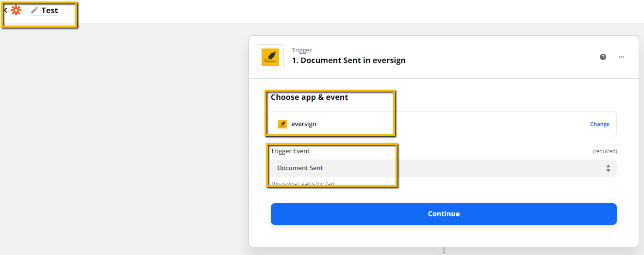The image size is (644, 255).
Task: Select the step title Document Sent in eversign
Action: 348,61
